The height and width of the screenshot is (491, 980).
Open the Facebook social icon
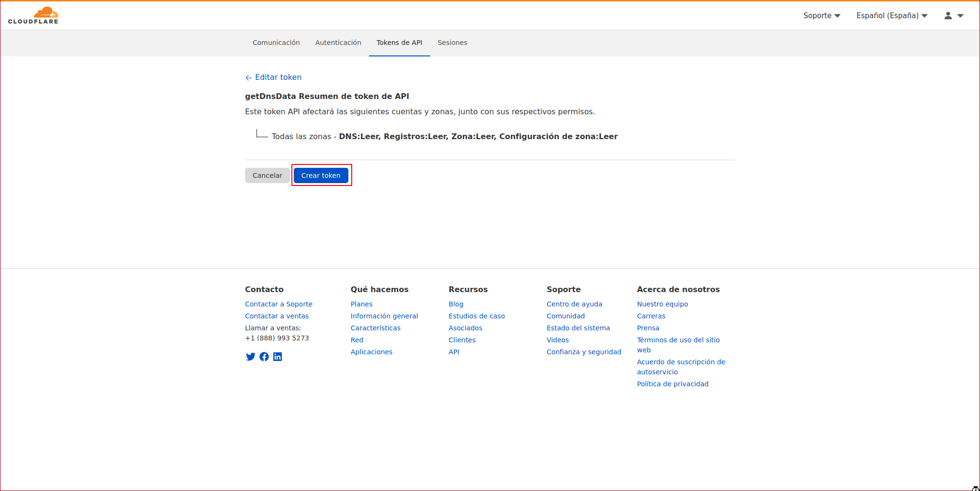[x=264, y=357]
